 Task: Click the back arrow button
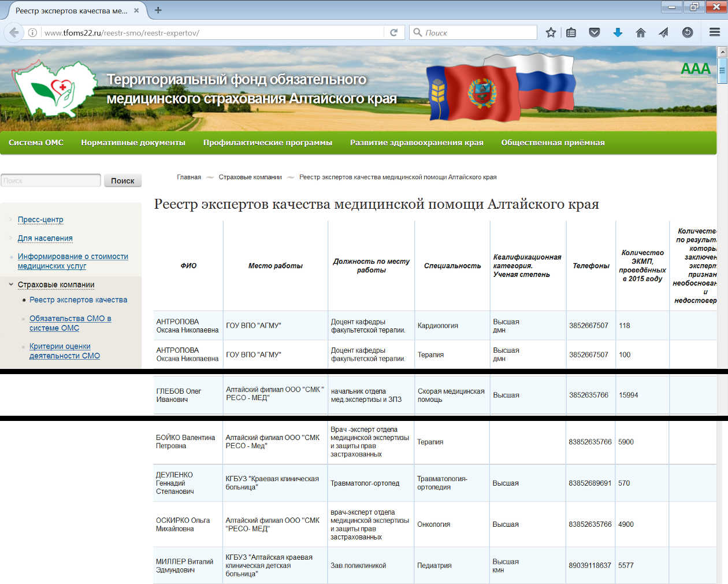[x=14, y=33]
